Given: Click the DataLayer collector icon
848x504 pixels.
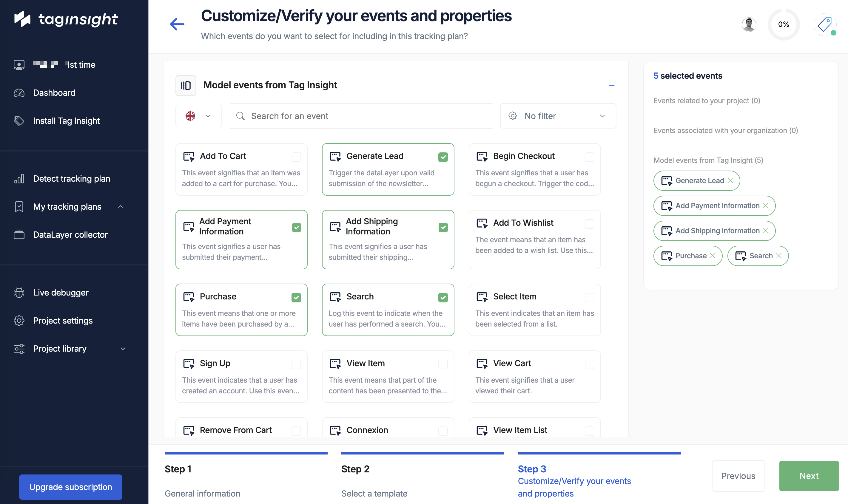Looking at the screenshot, I should point(19,235).
